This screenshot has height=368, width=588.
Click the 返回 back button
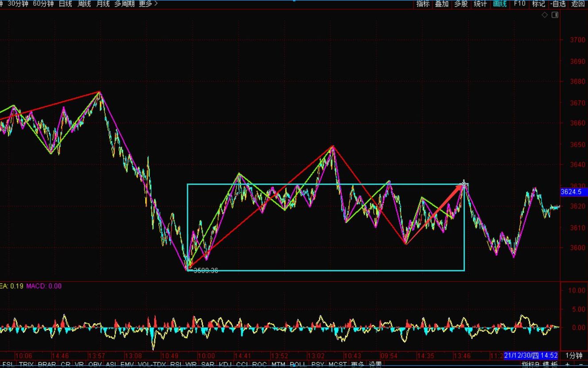pos(578,4)
